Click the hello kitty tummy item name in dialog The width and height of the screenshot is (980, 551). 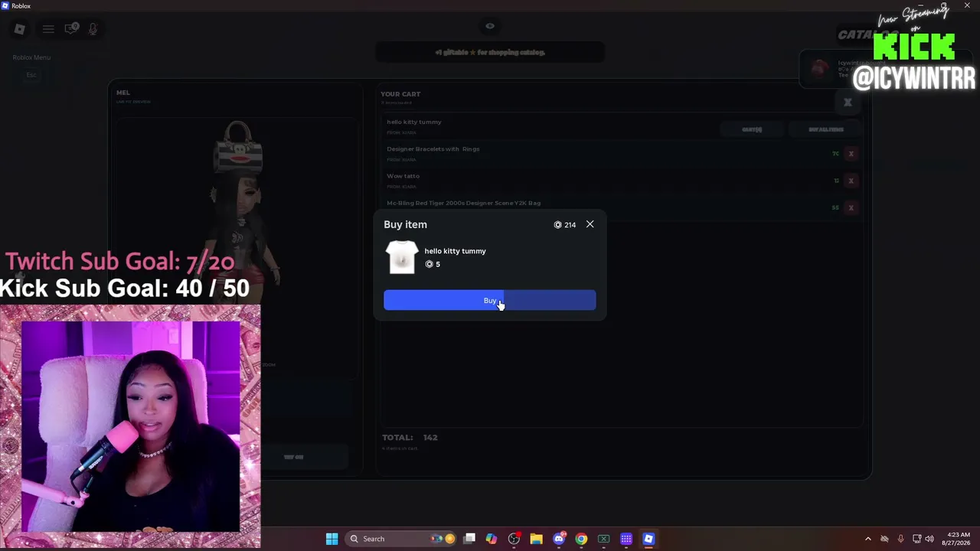[456, 251]
